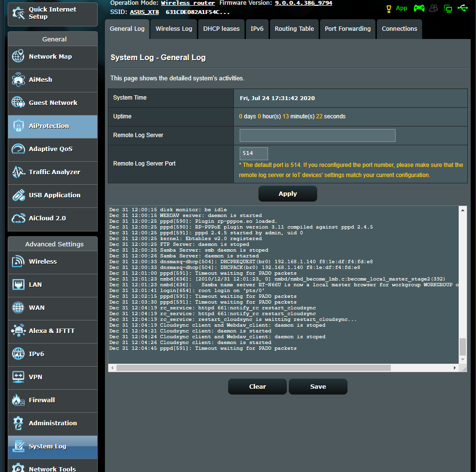
Task: Click the LAN settings icon
Action: click(x=18, y=284)
